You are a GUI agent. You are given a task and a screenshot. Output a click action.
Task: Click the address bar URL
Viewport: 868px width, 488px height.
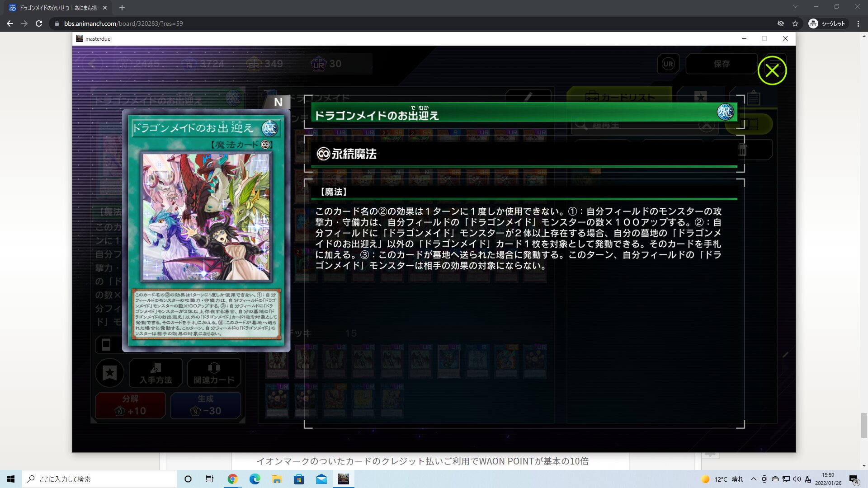(x=123, y=23)
